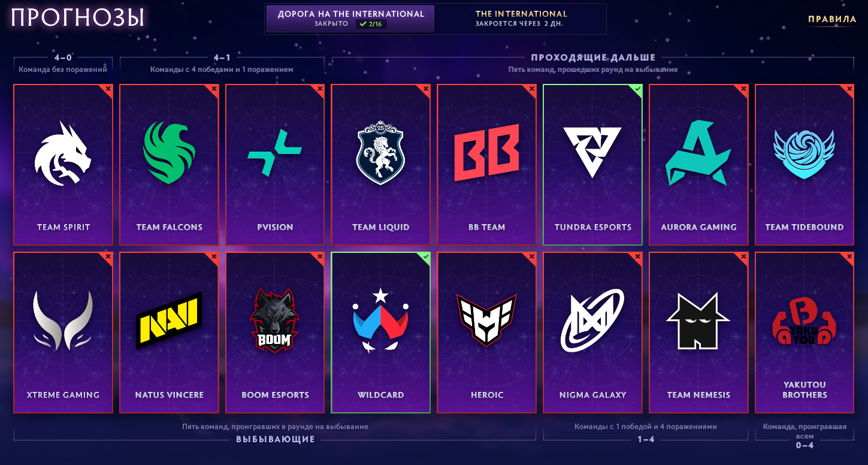Image resolution: width=868 pixels, height=465 pixels.
Task: Click the Team Nemesis black cat logo
Action: point(698,321)
